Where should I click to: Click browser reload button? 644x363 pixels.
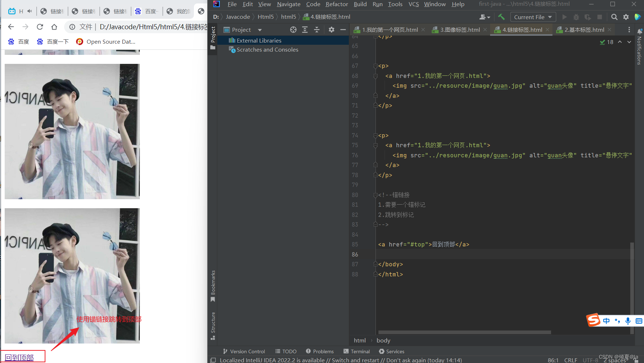click(40, 27)
